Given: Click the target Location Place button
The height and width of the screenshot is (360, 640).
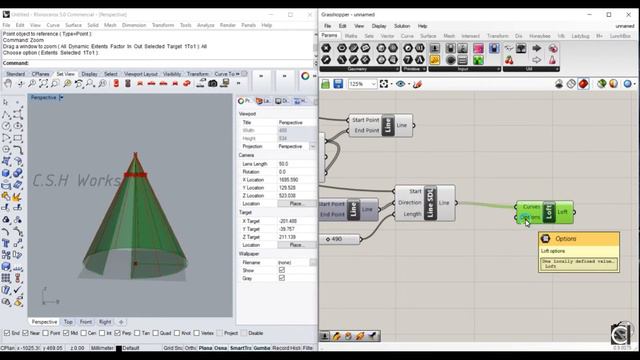Looking at the screenshot, I should (296, 245).
